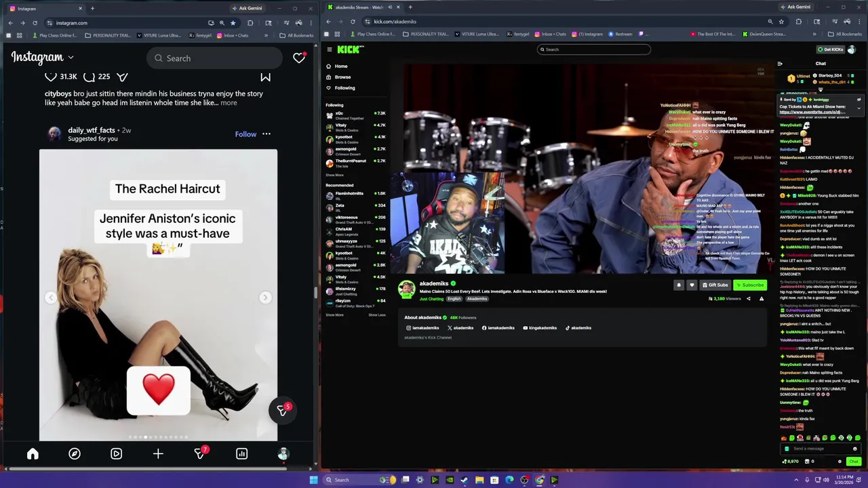868x488 pixels.
Task: Click Send a message chat input
Action: [821, 449]
